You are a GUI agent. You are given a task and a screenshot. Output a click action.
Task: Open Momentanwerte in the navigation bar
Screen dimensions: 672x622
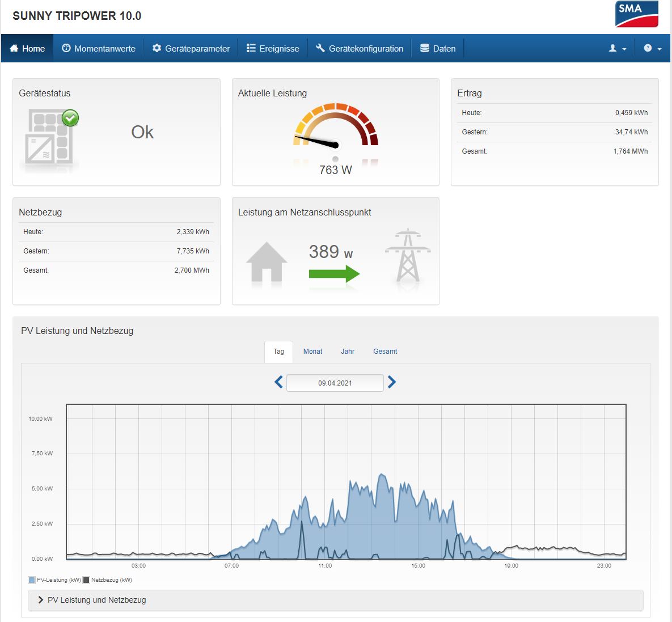click(x=99, y=49)
